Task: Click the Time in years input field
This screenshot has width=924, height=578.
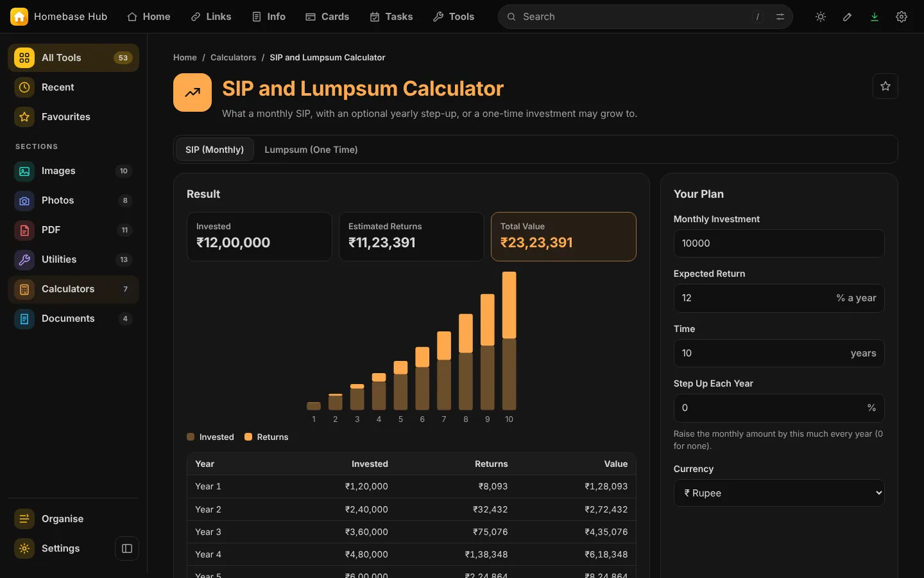Action: point(779,353)
